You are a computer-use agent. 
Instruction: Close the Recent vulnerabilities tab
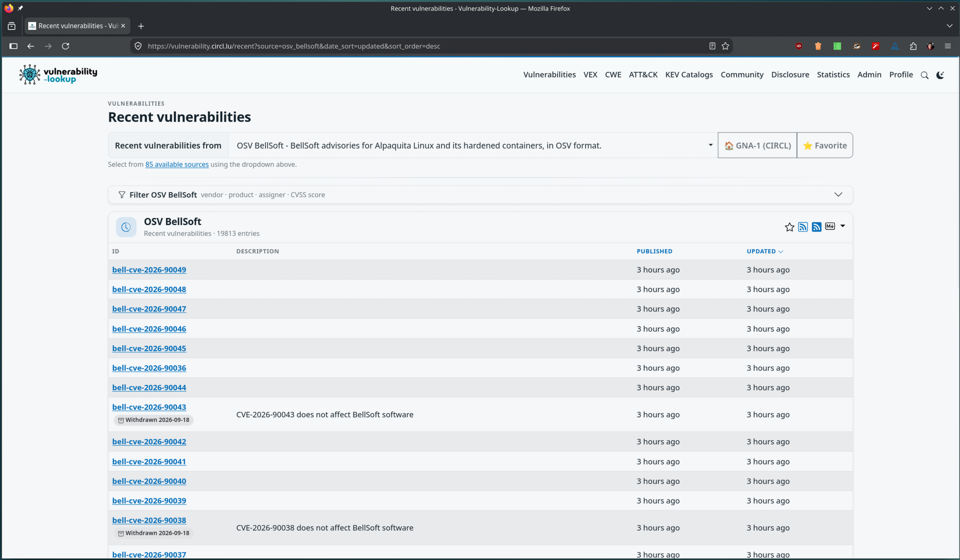pyautogui.click(x=123, y=26)
